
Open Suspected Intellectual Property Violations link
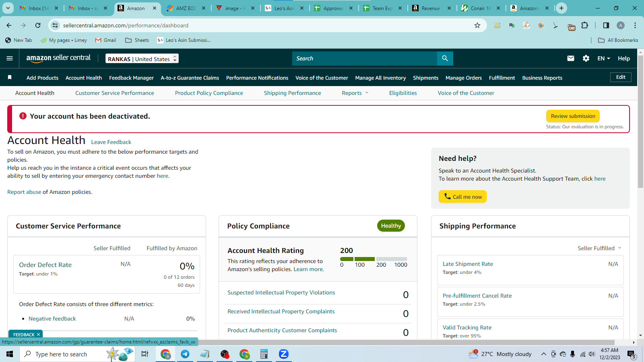point(281,292)
